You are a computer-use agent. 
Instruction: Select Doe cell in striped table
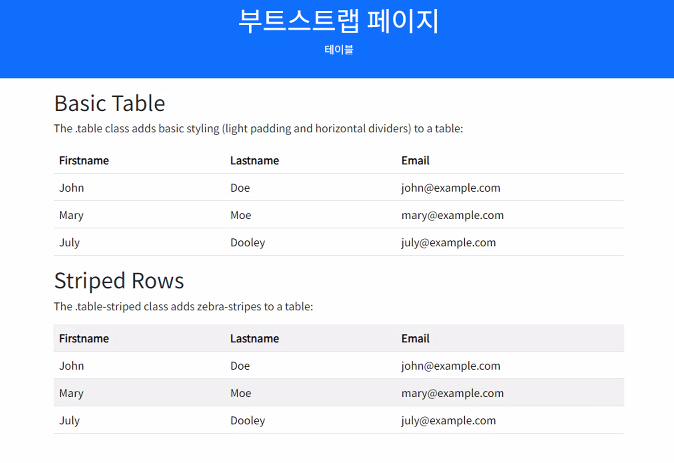pyautogui.click(x=240, y=366)
